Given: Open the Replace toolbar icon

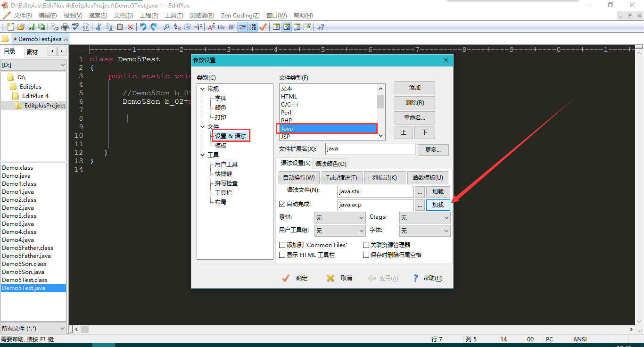Looking at the screenshot, I should [x=177, y=27].
